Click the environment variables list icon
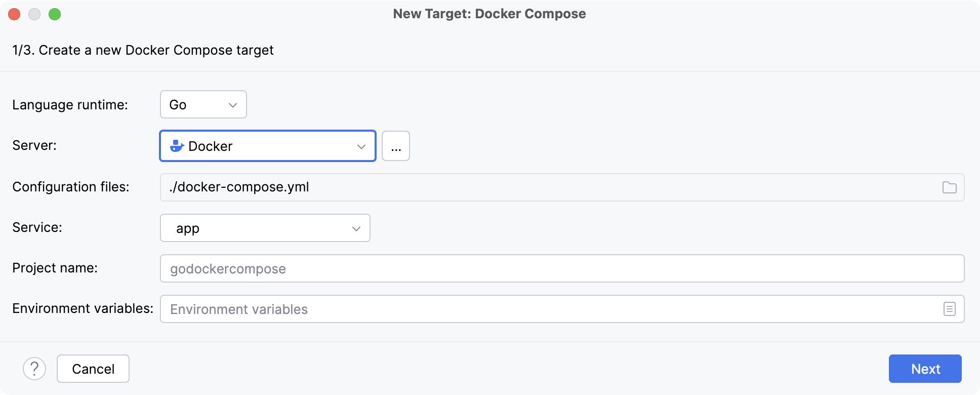This screenshot has width=980, height=395. (950, 309)
